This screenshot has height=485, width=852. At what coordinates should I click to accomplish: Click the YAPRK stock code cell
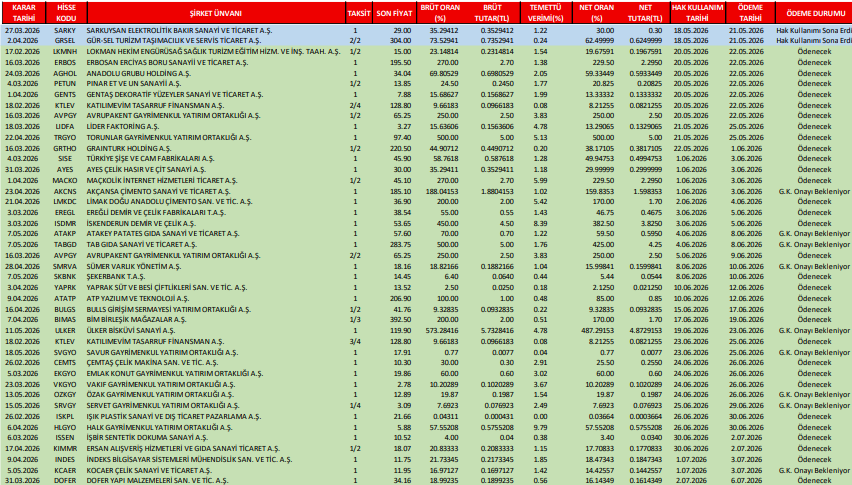pos(65,288)
